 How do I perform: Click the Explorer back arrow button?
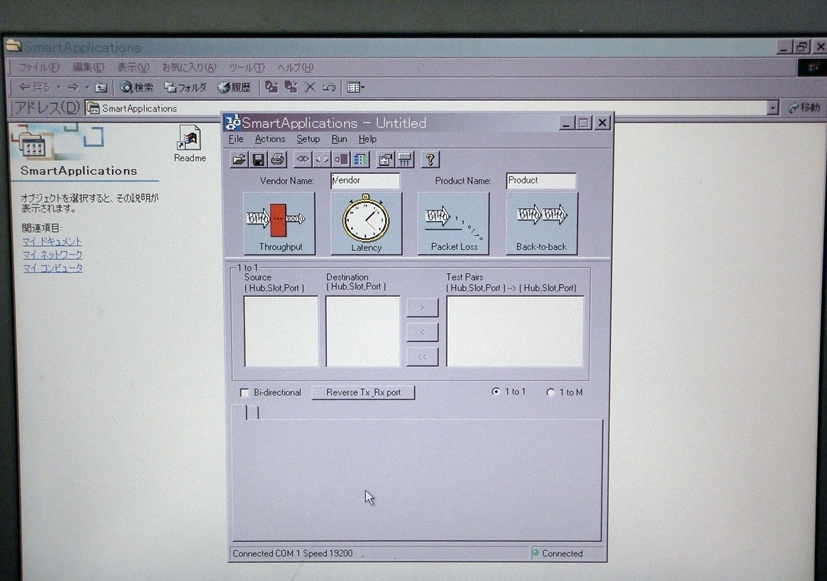[x=34, y=87]
